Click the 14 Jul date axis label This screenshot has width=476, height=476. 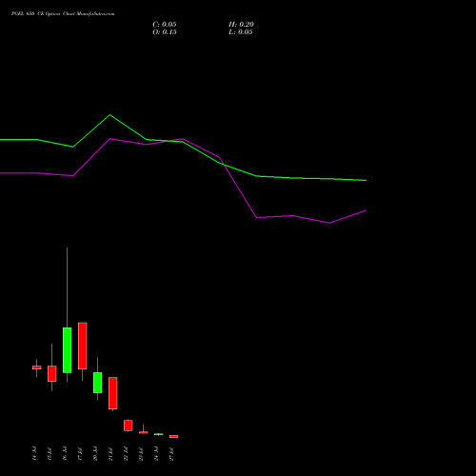34,453
